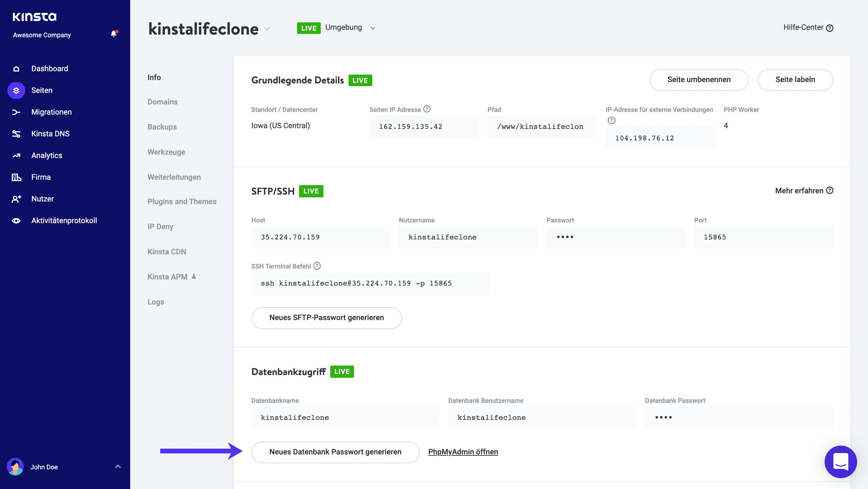
Task: Expand the kinstalifeclone site name dropdown
Action: pos(267,29)
